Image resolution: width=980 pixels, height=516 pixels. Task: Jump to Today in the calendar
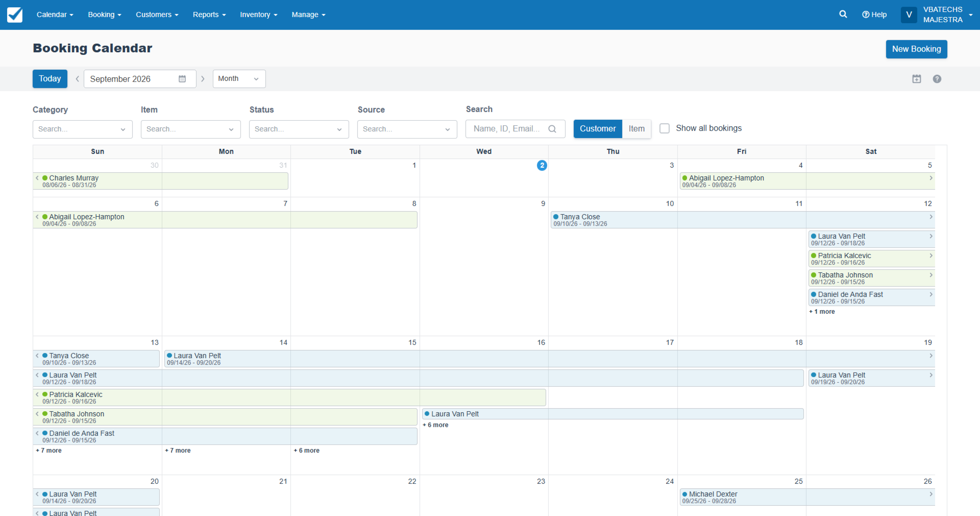click(x=50, y=79)
